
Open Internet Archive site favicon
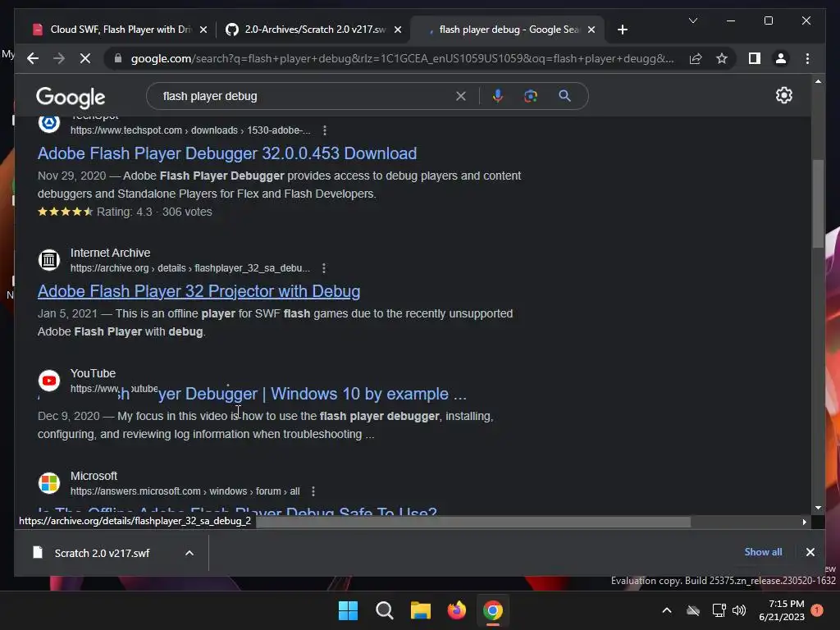(x=49, y=260)
